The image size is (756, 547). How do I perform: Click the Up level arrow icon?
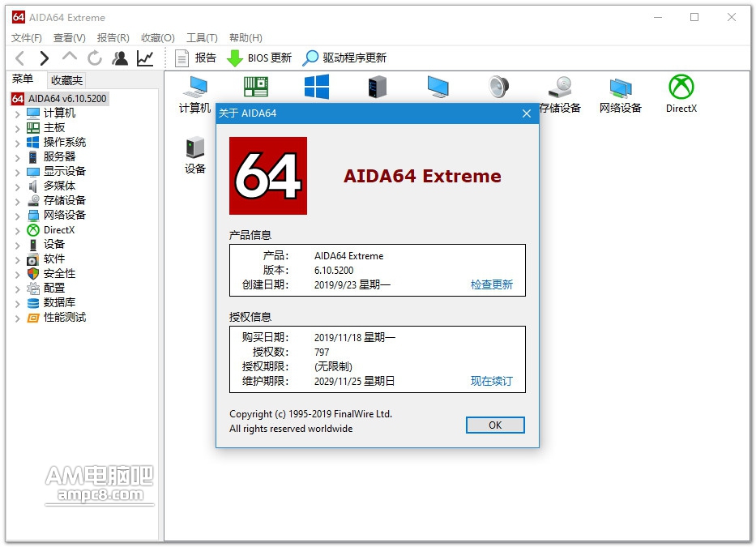click(70, 57)
